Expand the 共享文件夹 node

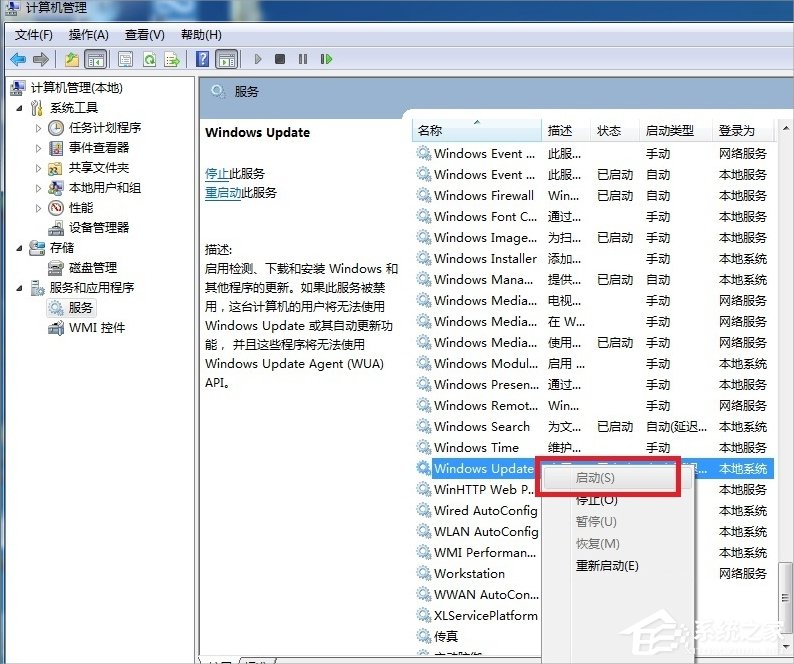click(x=38, y=168)
